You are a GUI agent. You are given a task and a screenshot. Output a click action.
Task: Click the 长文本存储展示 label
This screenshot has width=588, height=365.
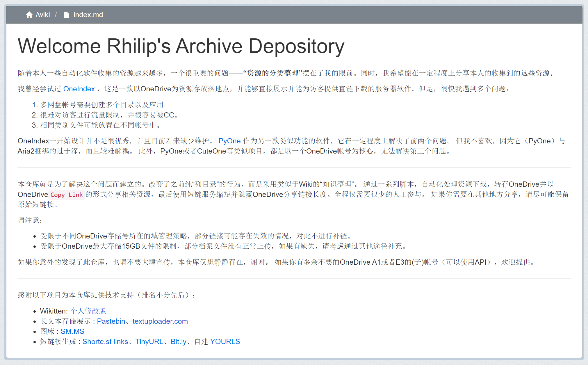65,321
